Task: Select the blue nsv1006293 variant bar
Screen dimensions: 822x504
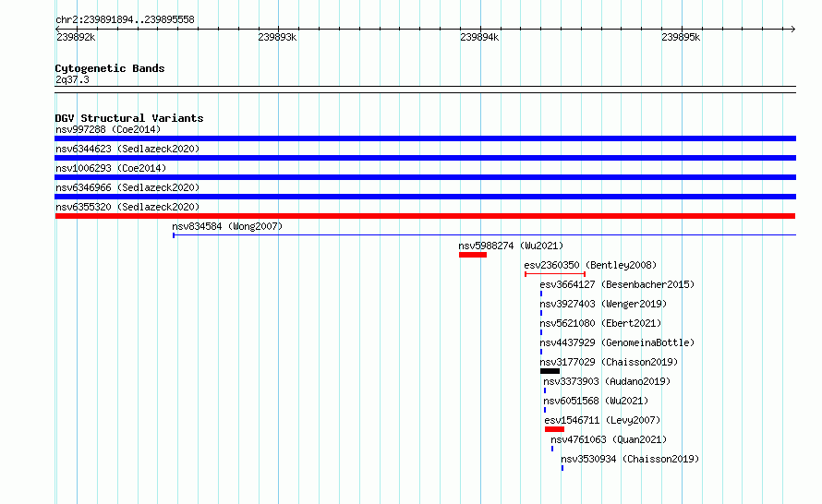Action: pos(425,177)
